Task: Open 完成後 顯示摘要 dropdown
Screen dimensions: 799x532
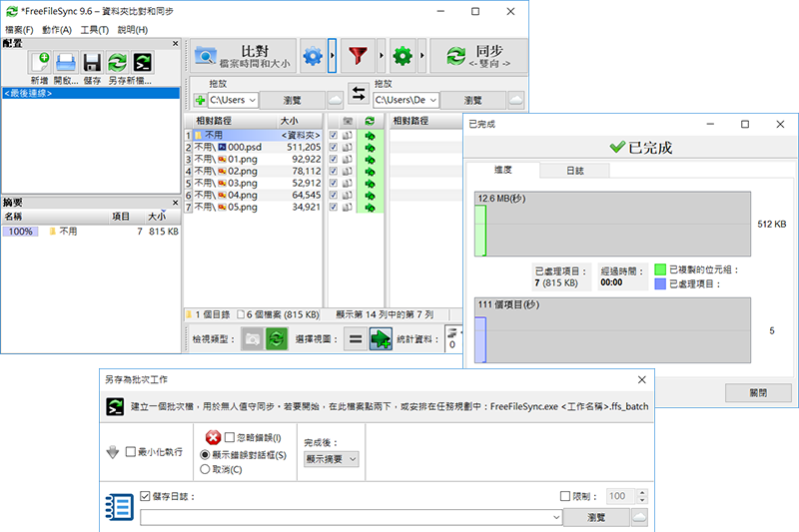Action: (x=332, y=459)
